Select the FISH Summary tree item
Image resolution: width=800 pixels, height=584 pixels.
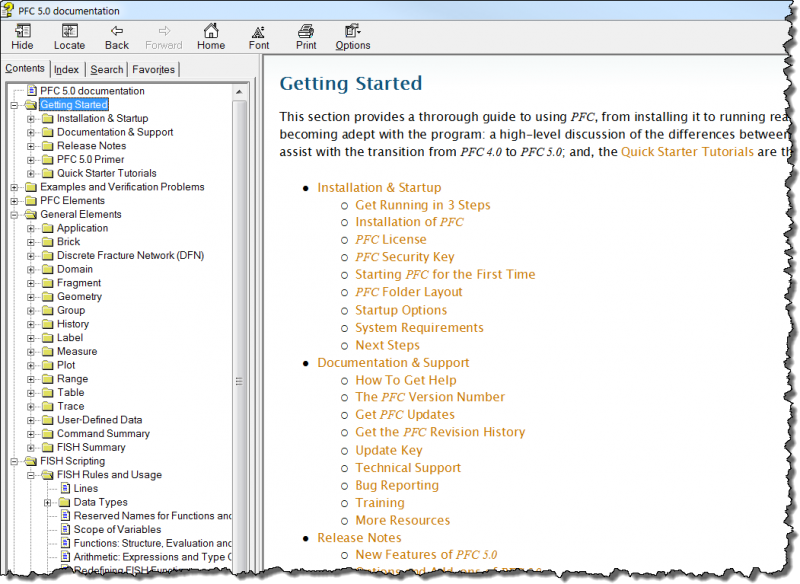tap(91, 448)
